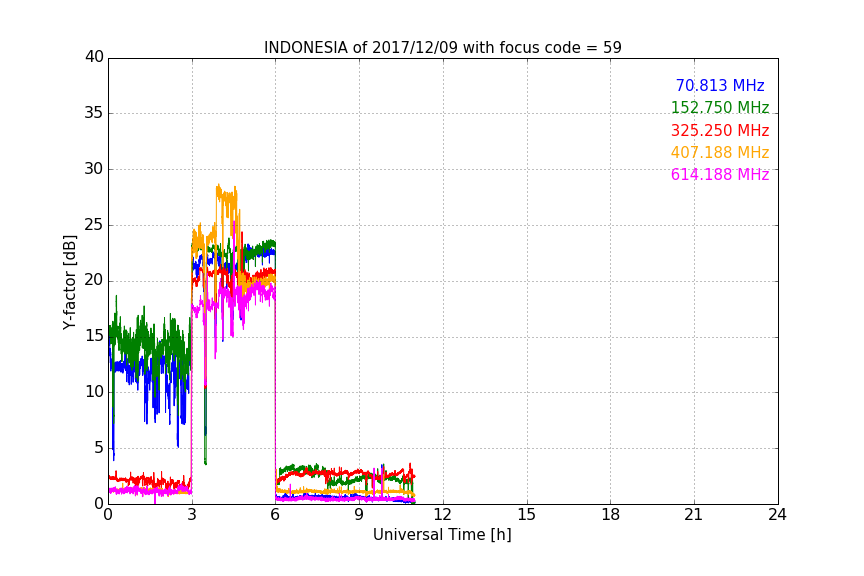Click the y-axis tick label 20

click(x=94, y=280)
